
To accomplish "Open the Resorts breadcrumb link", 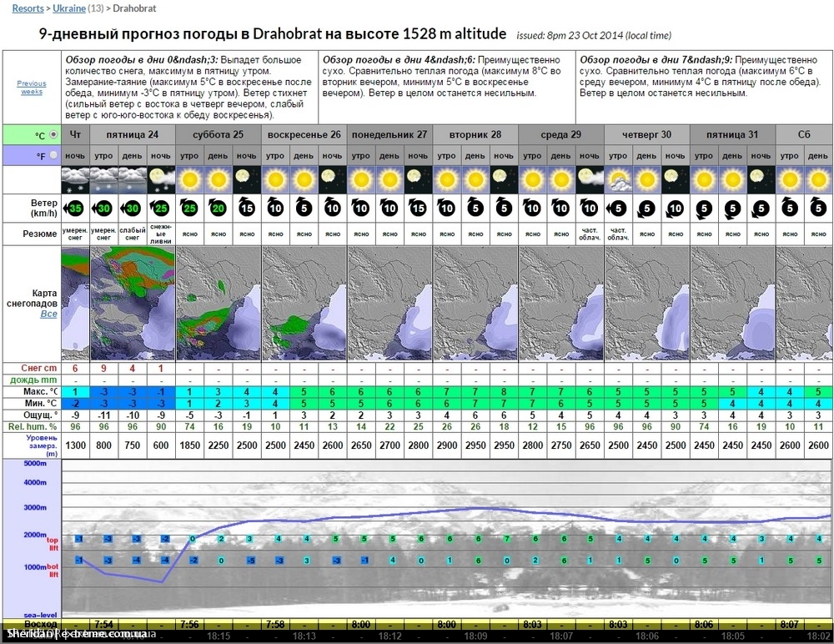I will 28,8.
